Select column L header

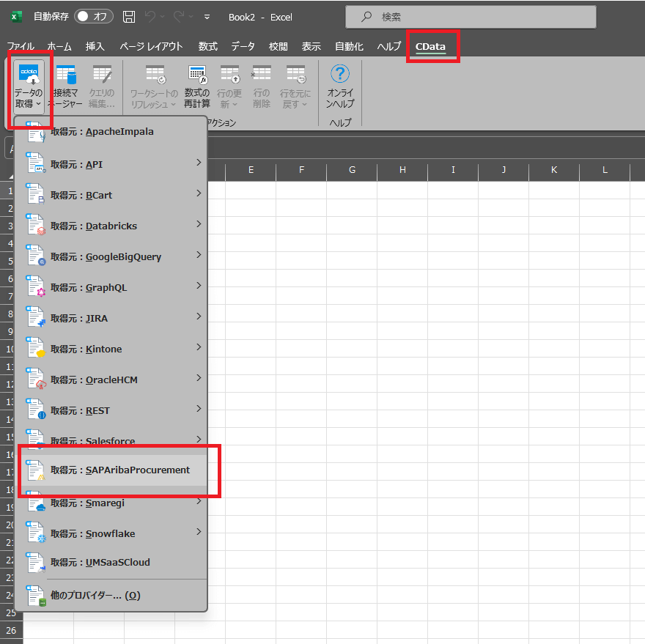pos(605,170)
